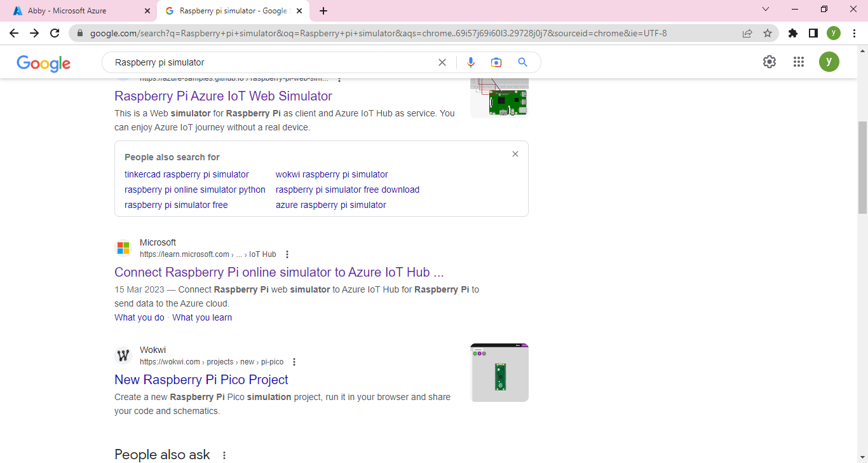The height and width of the screenshot is (463, 868).
Task: Reload the current page
Action: tap(55, 33)
